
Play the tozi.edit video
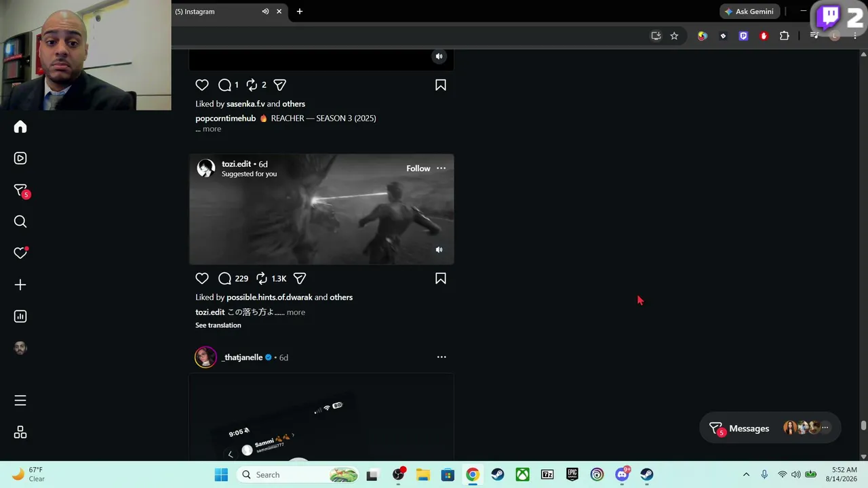click(321, 209)
